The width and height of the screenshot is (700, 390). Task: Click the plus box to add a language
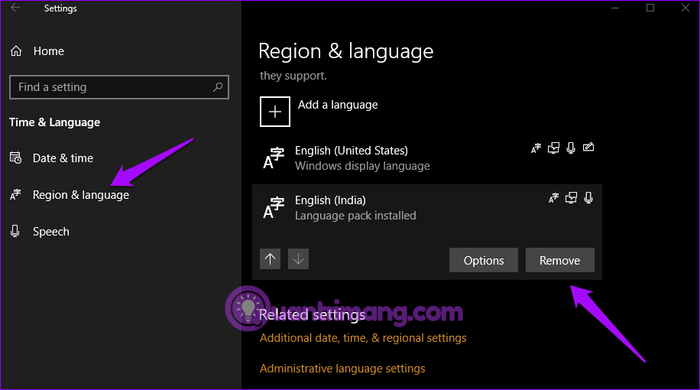pos(275,112)
